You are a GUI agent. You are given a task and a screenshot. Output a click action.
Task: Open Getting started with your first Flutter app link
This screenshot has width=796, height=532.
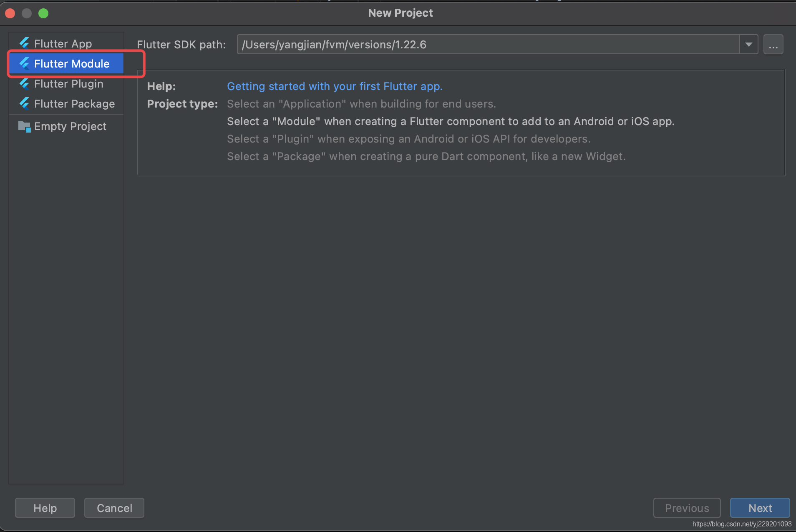[x=335, y=86]
